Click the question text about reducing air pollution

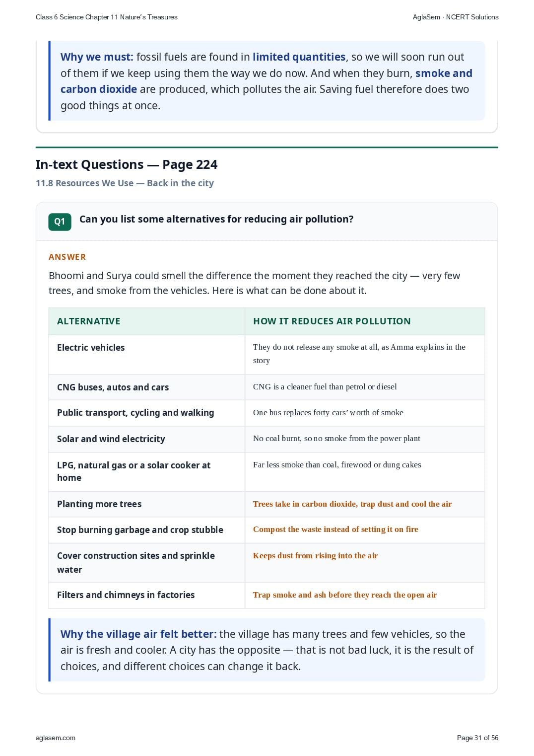point(216,220)
